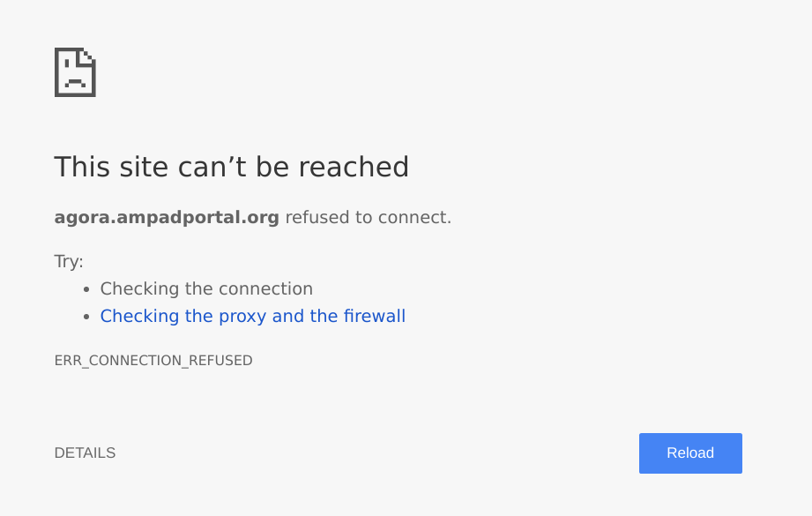This screenshot has height=516, width=812.
Task: Click the bullet point beside the firewall suggestion
Action: click(86, 316)
